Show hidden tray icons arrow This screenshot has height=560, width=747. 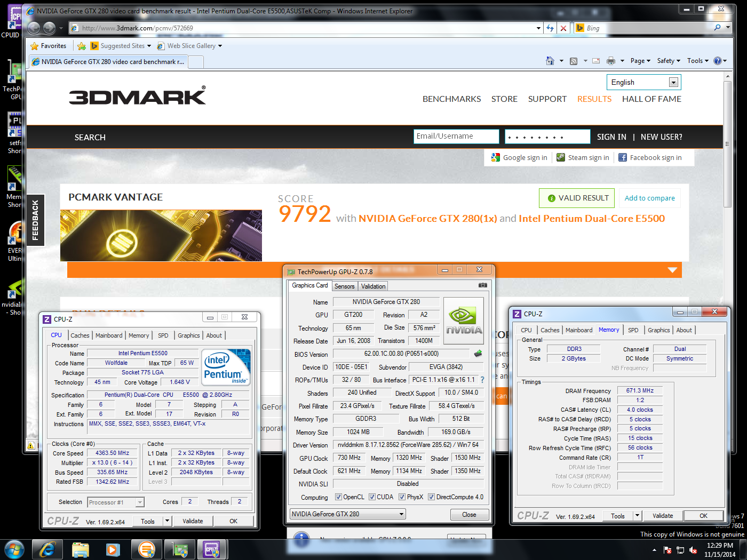[654, 550]
